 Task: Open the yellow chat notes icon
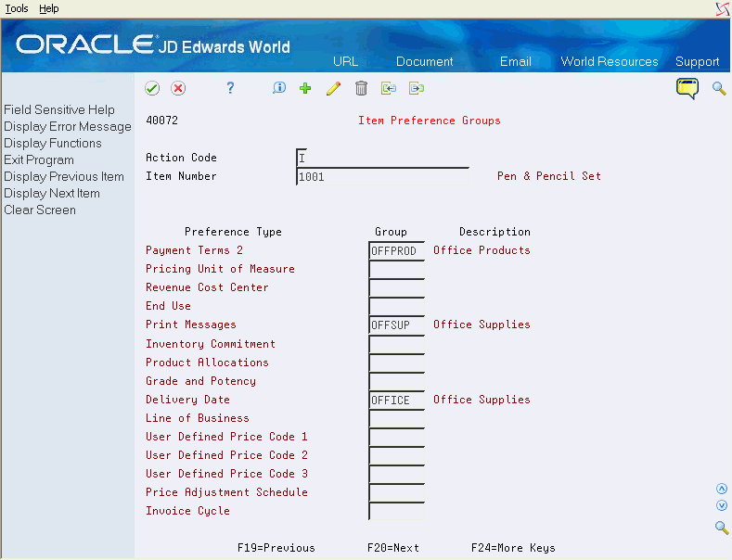tap(687, 88)
